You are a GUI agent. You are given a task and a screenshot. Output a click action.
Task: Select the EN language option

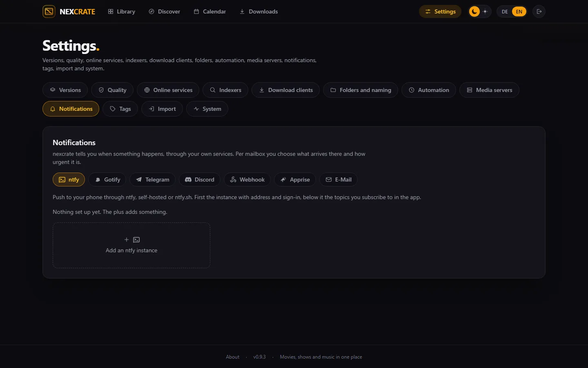coord(519,11)
